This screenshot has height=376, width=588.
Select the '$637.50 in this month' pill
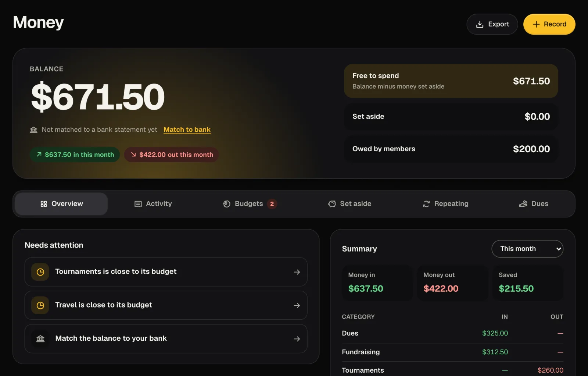click(x=75, y=155)
